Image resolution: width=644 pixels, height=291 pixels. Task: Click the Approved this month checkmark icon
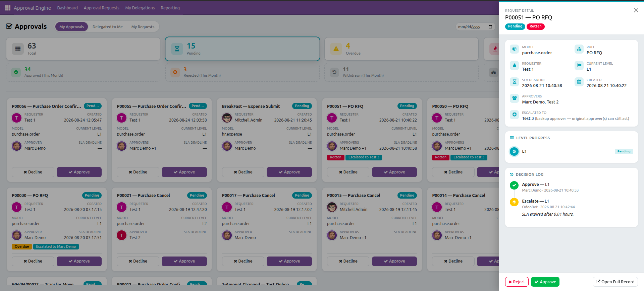click(x=16, y=72)
